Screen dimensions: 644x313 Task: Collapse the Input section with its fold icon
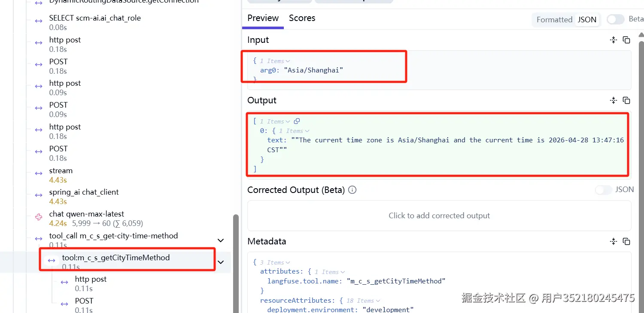pos(614,40)
